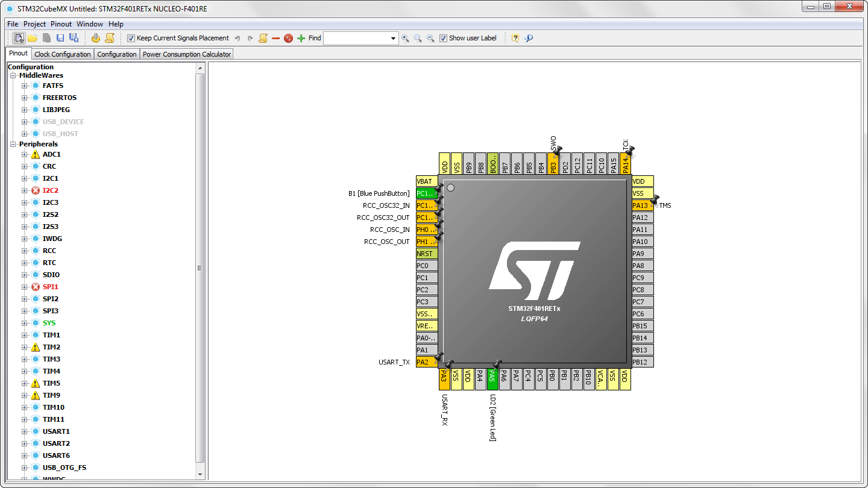The height and width of the screenshot is (488, 868).
Task: Switch to the Clock Configuration tab
Action: click(x=63, y=54)
